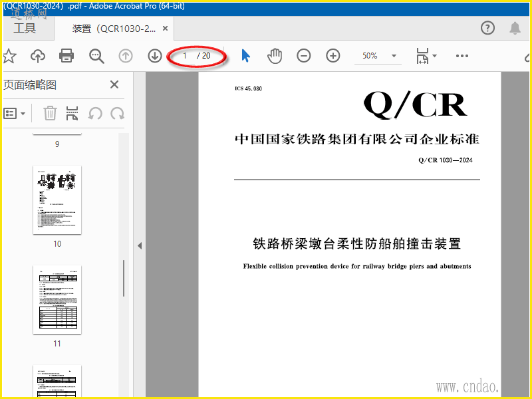Rotate pages clockwise
This screenshot has height=399, width=532.
click(118, 113)
